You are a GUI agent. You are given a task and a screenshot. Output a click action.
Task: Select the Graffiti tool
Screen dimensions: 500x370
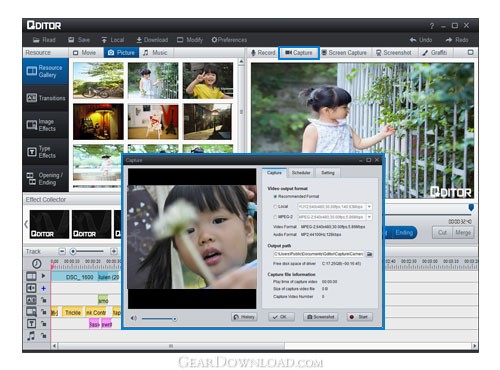435,53
